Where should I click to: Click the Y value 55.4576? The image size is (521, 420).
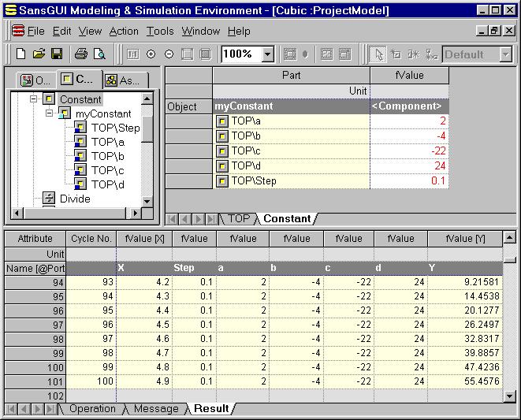[x=465, y=381]
